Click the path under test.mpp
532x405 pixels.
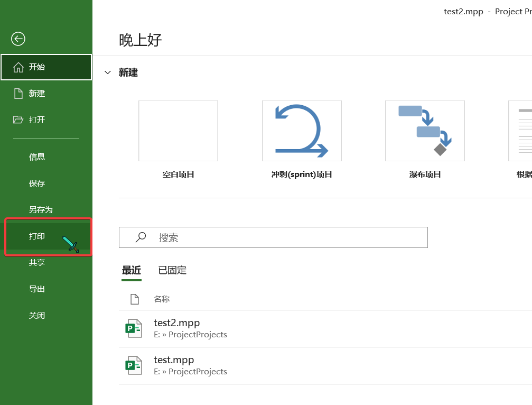click(190, 371)
